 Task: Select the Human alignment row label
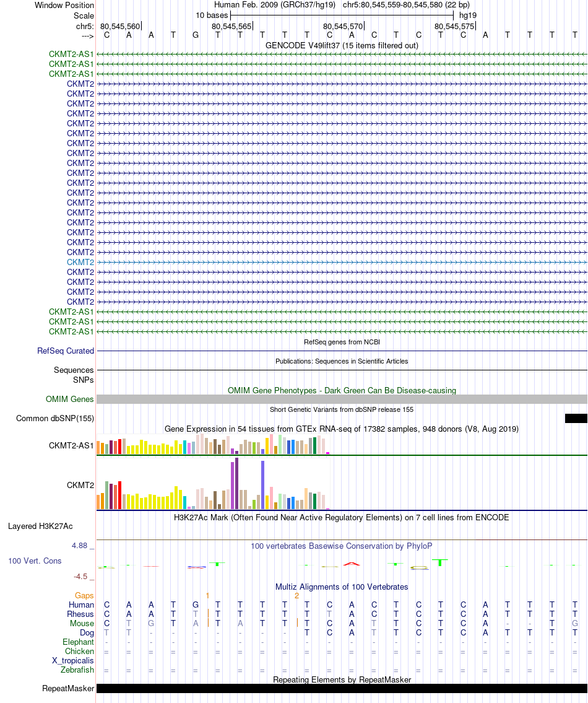click(82, 605)
